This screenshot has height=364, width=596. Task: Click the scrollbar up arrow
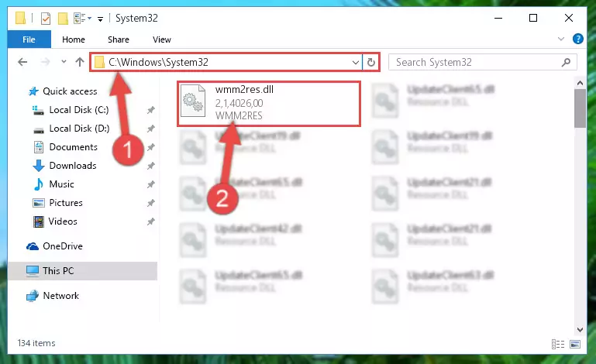[x=580, y=83]
